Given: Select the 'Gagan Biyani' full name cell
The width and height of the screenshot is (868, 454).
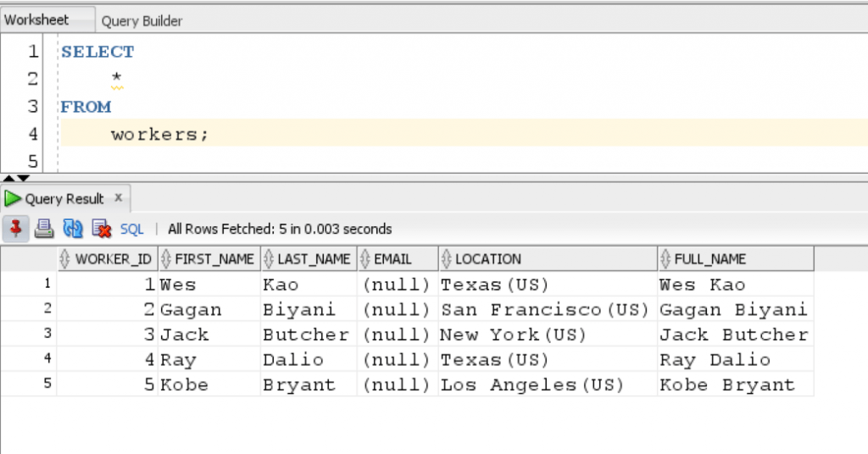Looking at the screenshot, I should pyautogui.click(x=736, y=309).
